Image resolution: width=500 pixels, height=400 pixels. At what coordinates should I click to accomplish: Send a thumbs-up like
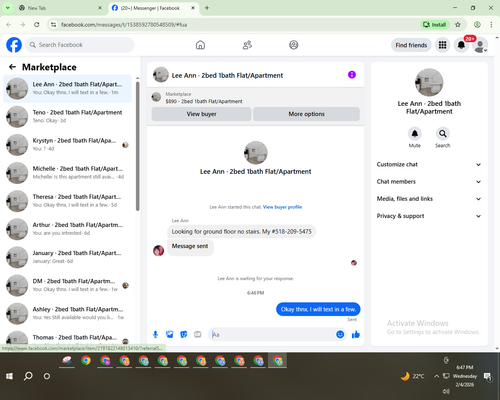356,334
